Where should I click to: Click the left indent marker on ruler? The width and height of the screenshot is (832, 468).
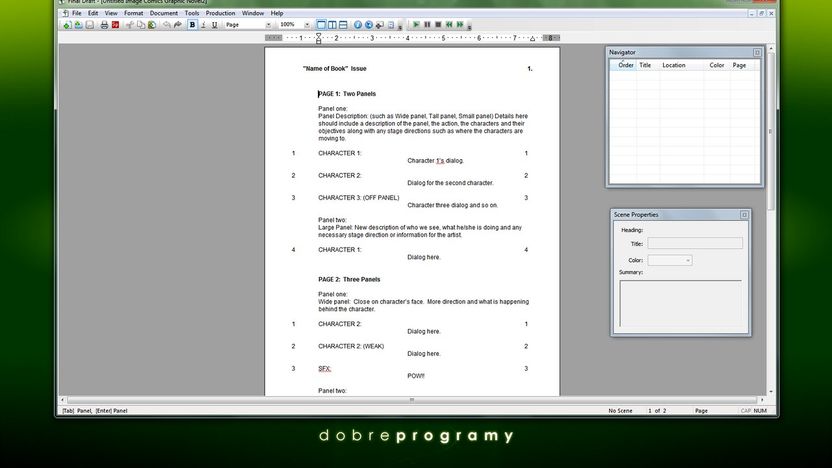click(x=318, y=38)
